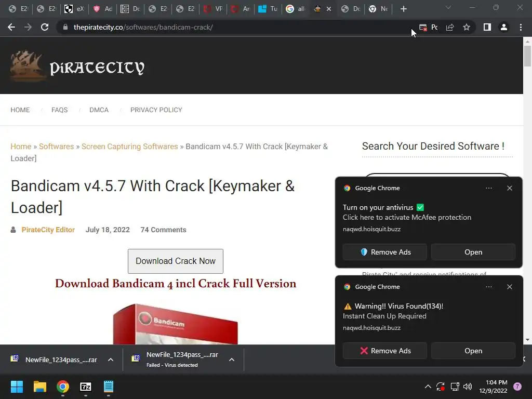Image resolution: width=532 pixels, height=399 pixels.
Task: Click Open on the Virus Found notification
Action: point(473,351)
